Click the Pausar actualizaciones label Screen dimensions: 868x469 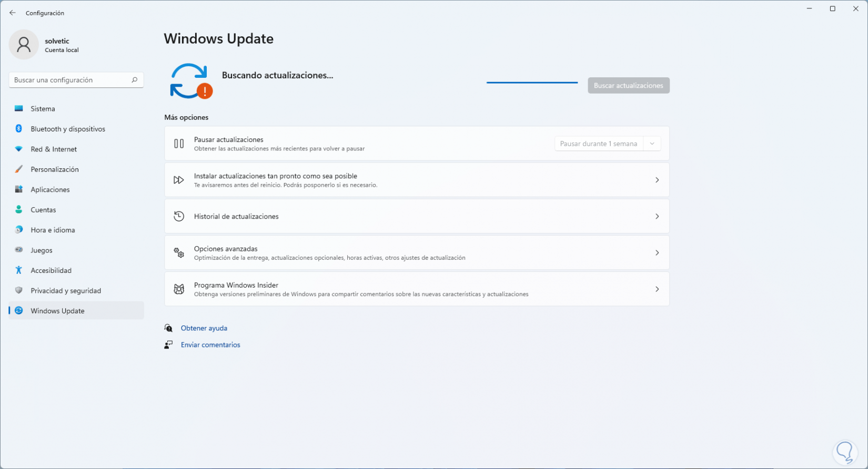[229, 139]
